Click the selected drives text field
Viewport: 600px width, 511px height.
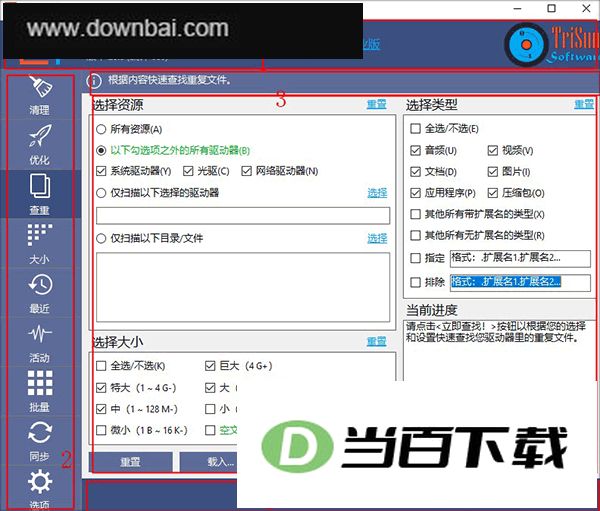[243, 216]
